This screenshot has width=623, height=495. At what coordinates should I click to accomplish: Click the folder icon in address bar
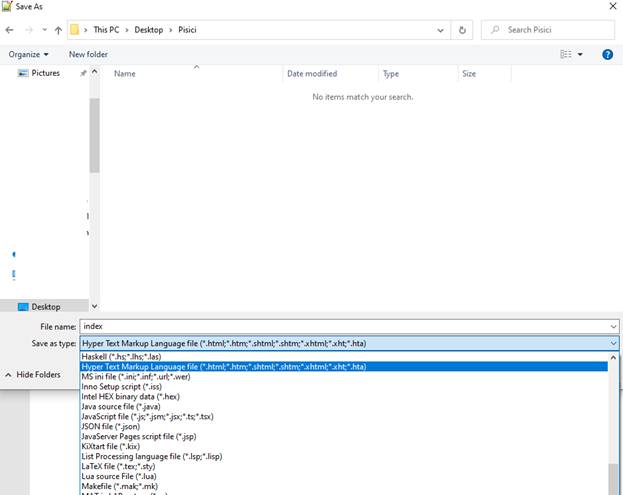[75, 30]
